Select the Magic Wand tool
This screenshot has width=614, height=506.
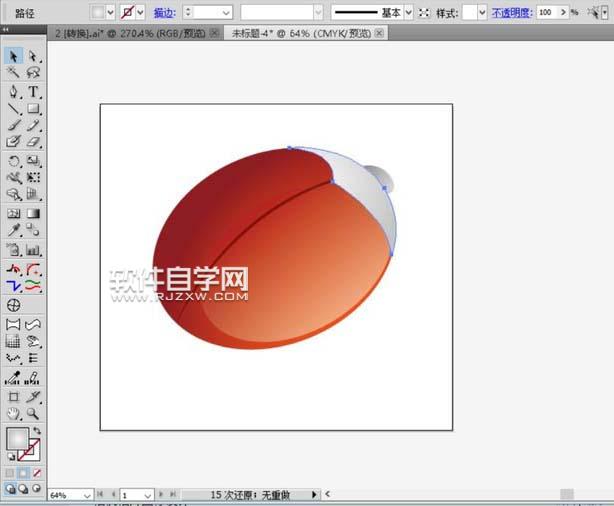coord(13,73)
